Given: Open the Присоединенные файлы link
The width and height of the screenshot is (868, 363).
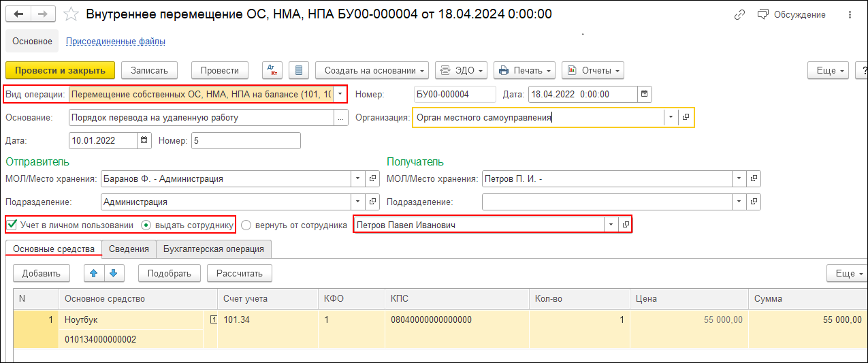Looking at the screenshot, I should [x=115, y=42].
